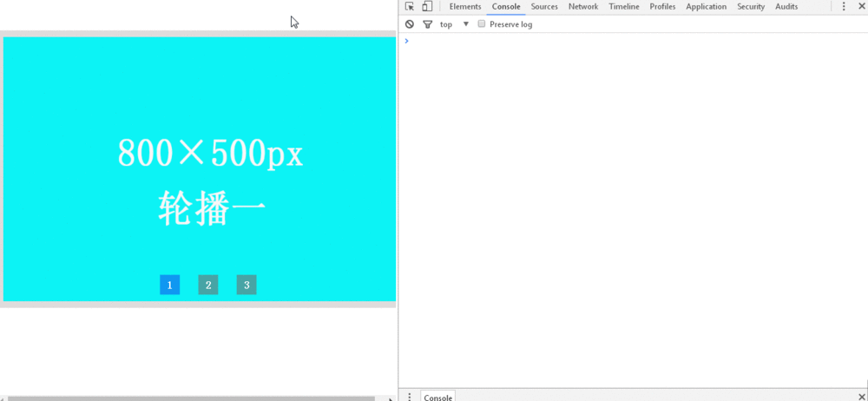Go to carousel slide 2 button
The width and height of the screenshot is (868, 401).
(208, 285)
